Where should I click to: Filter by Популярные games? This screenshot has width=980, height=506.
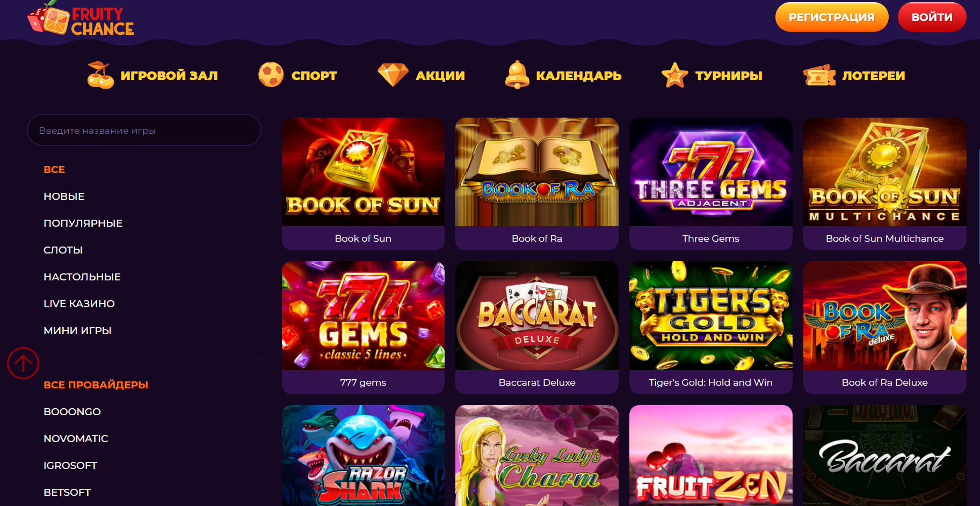pos(83,223)
